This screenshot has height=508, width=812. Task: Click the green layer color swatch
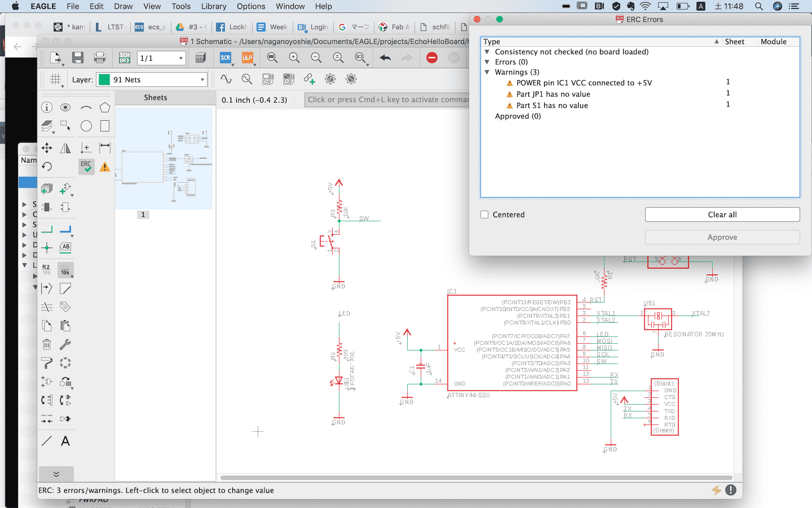104,80
